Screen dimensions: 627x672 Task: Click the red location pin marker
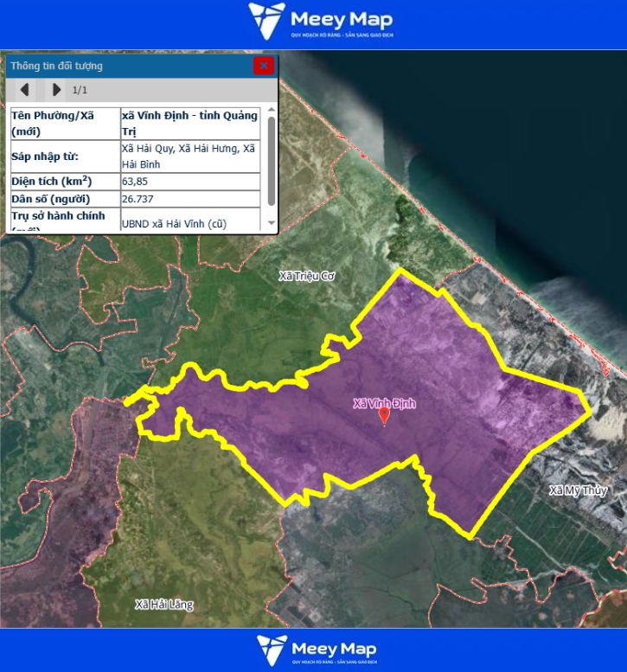click(385, 416)
